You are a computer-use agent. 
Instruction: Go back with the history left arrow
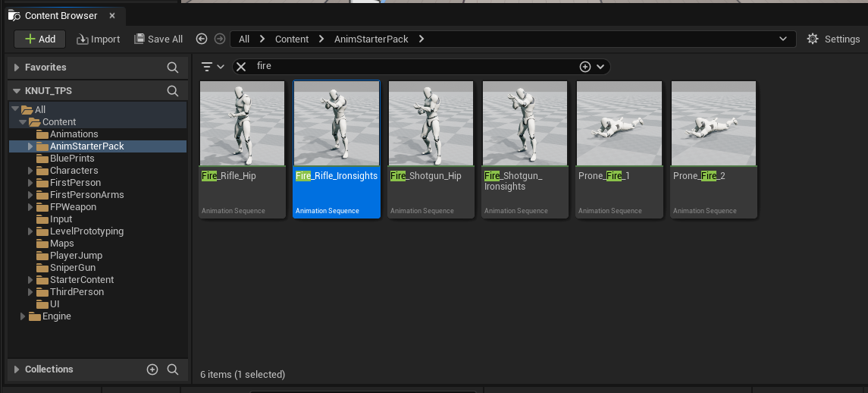tap(202, 39)
